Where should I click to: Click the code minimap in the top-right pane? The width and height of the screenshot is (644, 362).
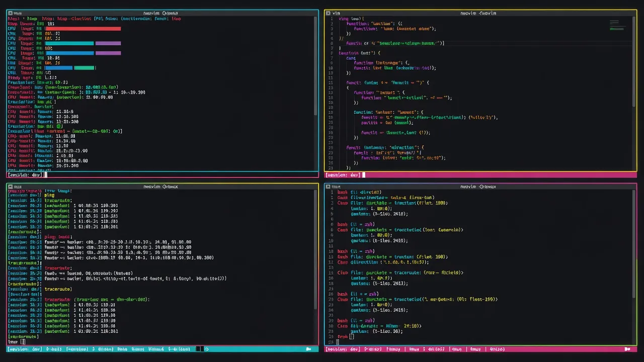[x=617, y=26]
